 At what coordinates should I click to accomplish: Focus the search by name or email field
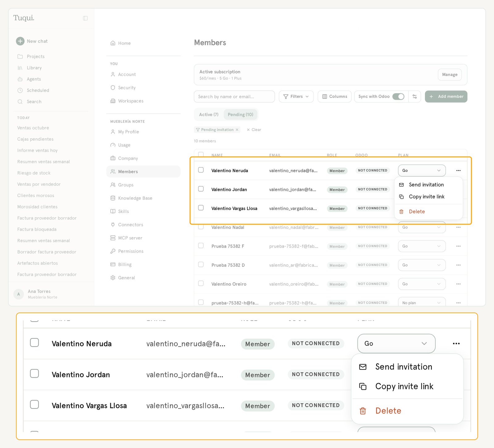point(234,97)
